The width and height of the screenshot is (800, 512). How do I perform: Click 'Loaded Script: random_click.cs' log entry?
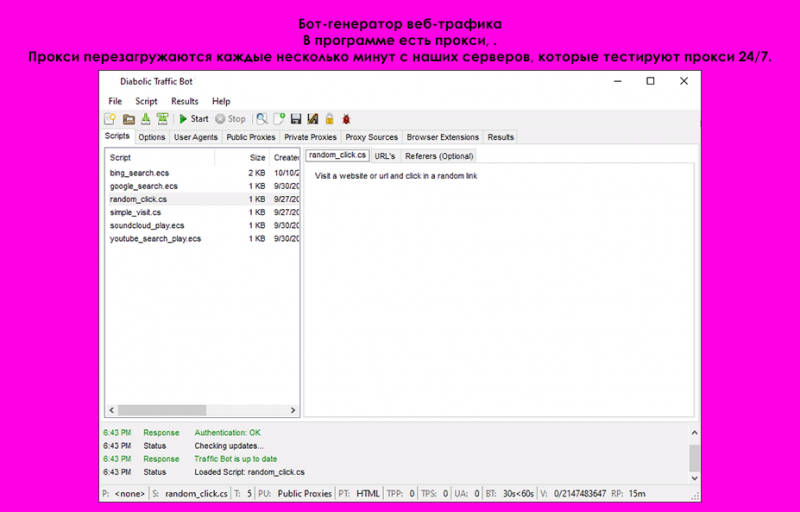249,472
